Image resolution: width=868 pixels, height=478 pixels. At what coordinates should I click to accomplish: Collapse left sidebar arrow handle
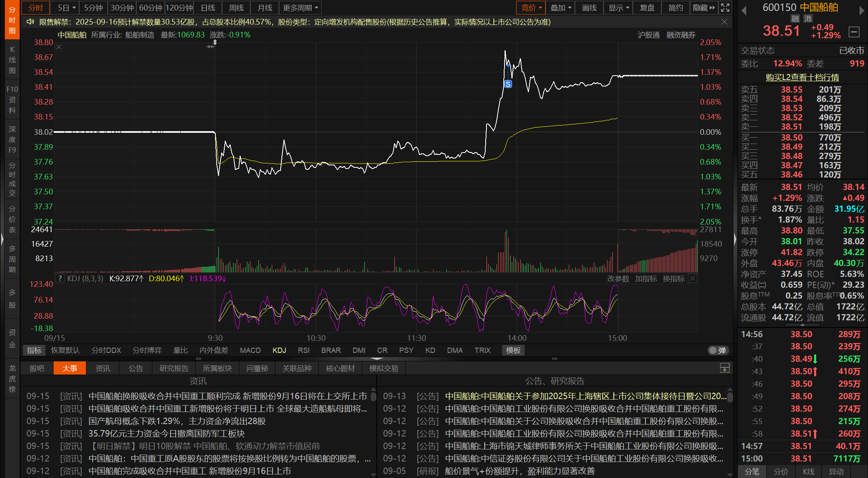(2, 239)
